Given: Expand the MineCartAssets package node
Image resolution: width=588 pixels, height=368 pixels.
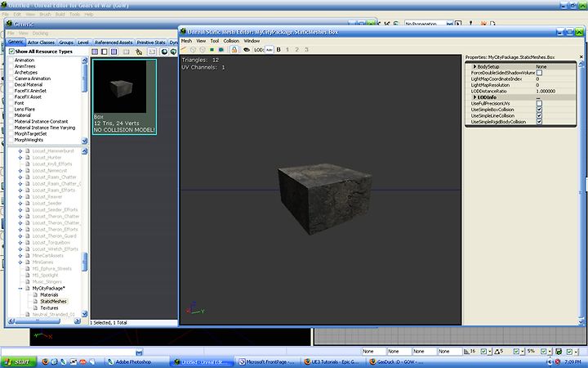Looking at the screenshot, I should [20, 256].
